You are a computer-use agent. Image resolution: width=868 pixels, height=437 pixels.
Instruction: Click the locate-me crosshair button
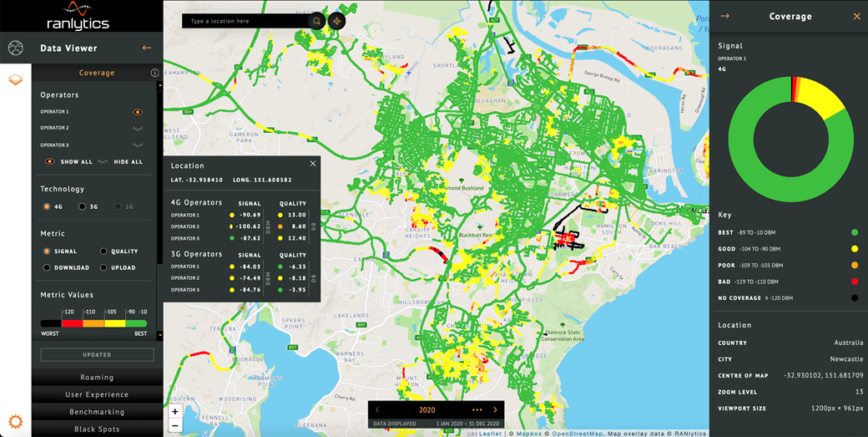point(336,21)
